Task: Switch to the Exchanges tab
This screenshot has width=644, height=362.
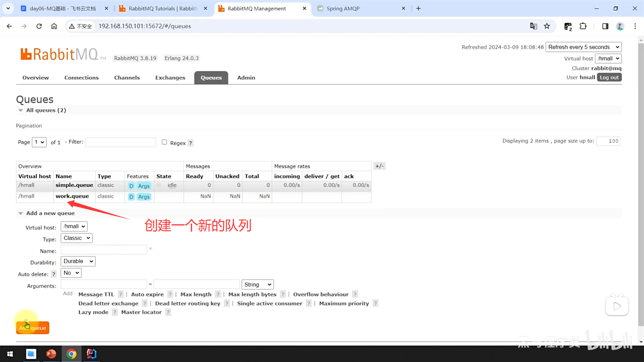Action: click(170, 77)
